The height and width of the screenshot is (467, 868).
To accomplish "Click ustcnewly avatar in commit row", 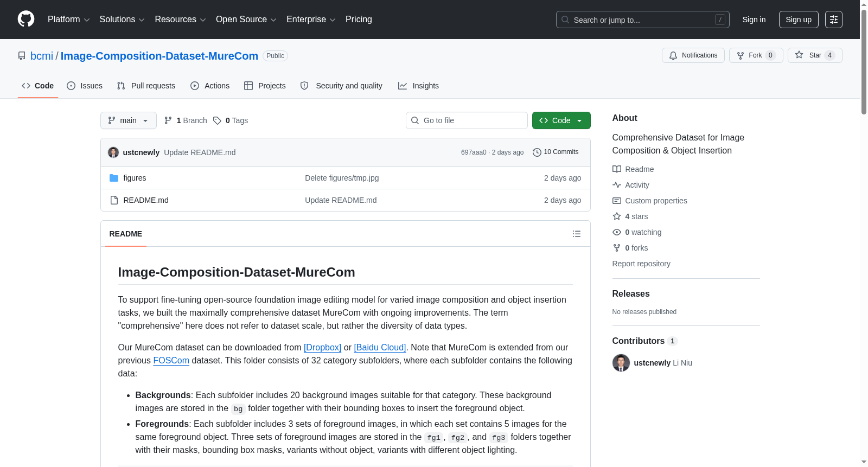I will point(113,152).
